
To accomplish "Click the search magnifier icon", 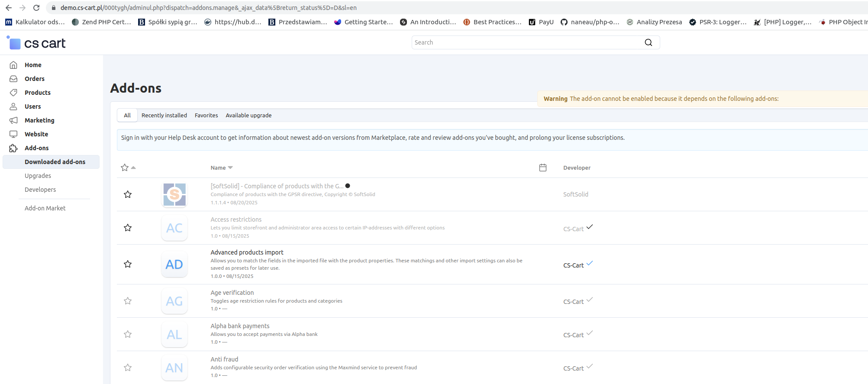I will coord(648,42).
